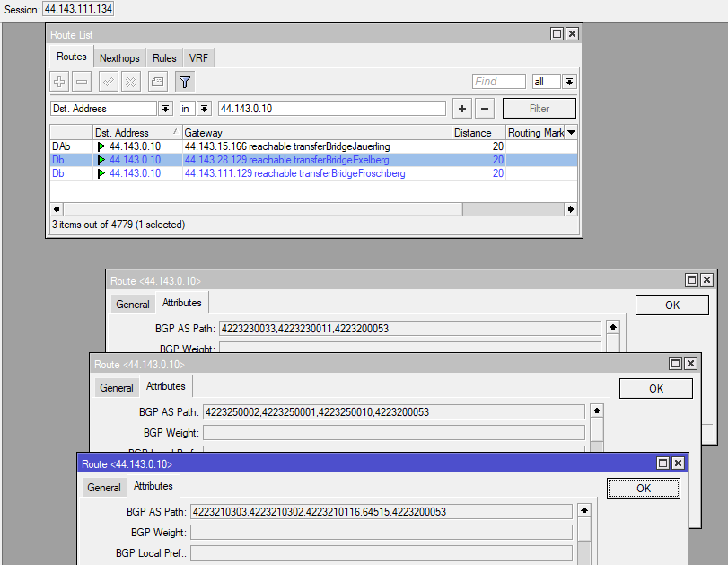Open General tab in back Route window
This screenshot has height=565, width=728.
click(x=133, y=305)
